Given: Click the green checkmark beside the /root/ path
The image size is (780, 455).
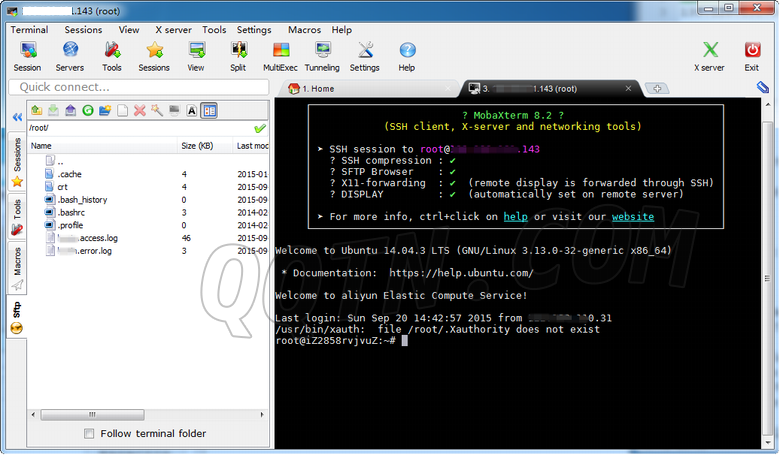Looking at the screenshot, I should 260,129.
